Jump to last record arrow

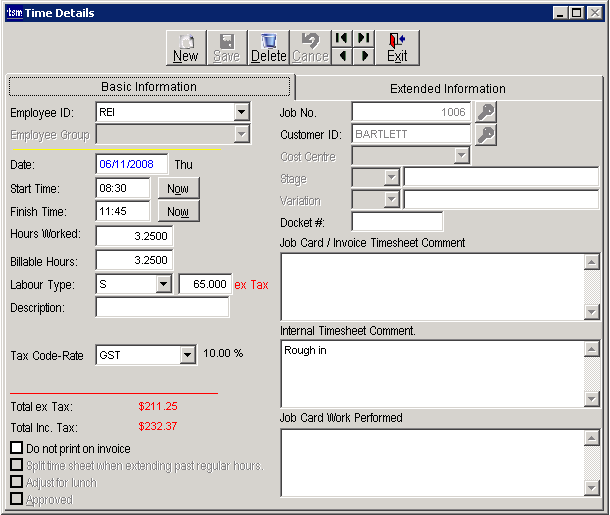point(364,38)
